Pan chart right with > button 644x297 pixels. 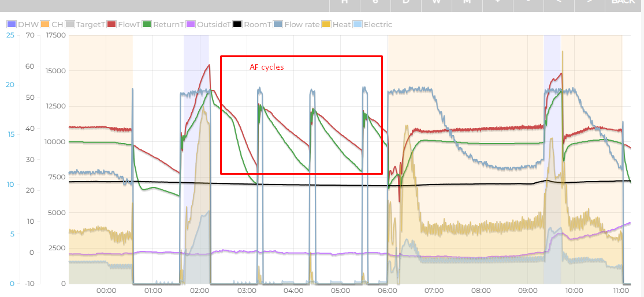click(589, 3)
